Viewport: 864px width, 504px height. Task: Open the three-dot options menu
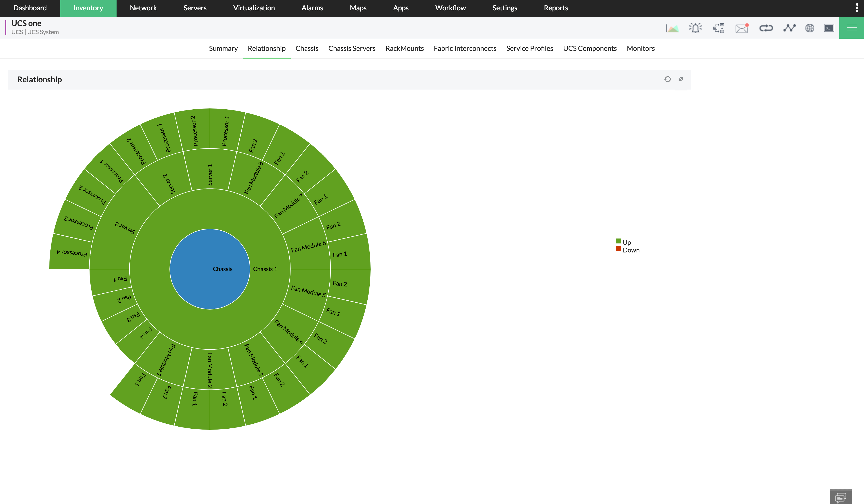pos(857,8)
